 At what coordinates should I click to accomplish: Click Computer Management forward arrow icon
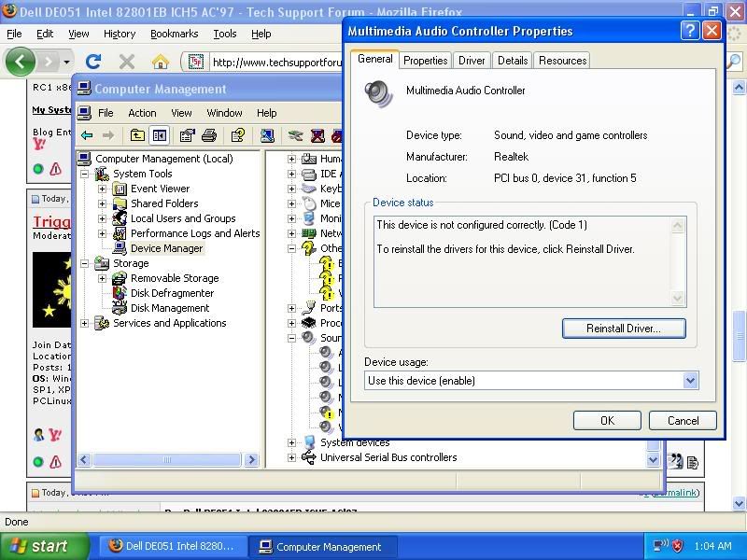[108, 135]
